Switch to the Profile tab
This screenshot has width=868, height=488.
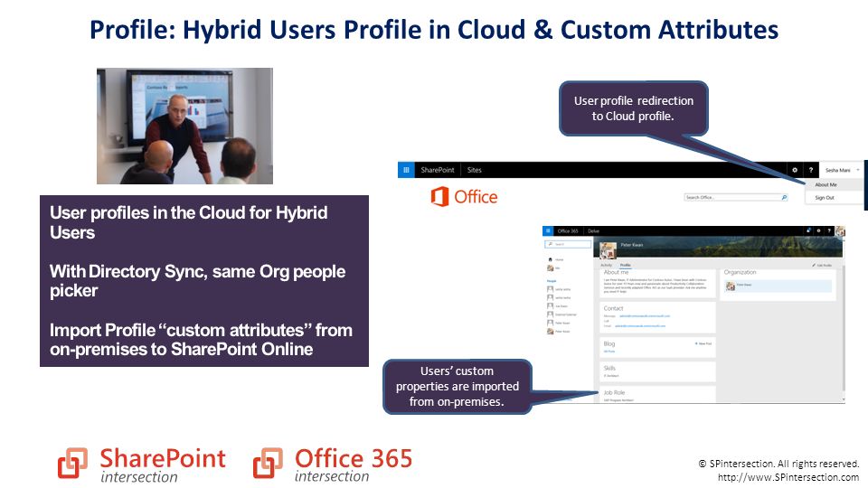click(x=625, y=265)
